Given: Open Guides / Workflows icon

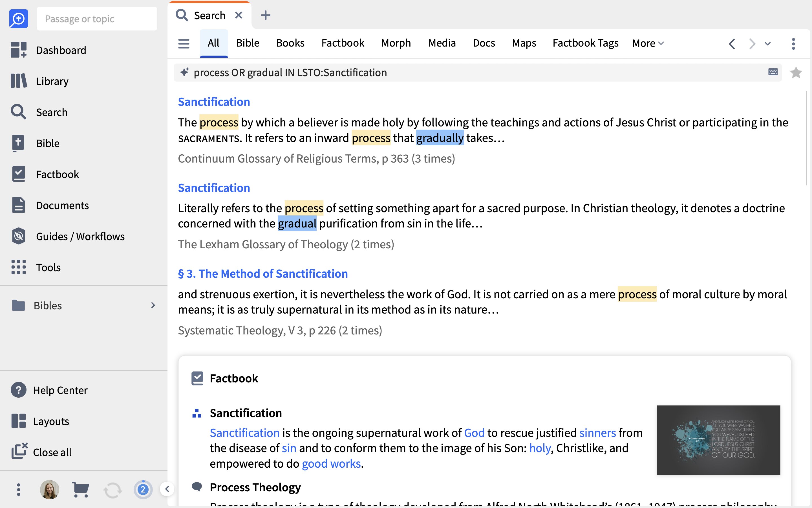Looking at the screenshot, I should 18,236.
